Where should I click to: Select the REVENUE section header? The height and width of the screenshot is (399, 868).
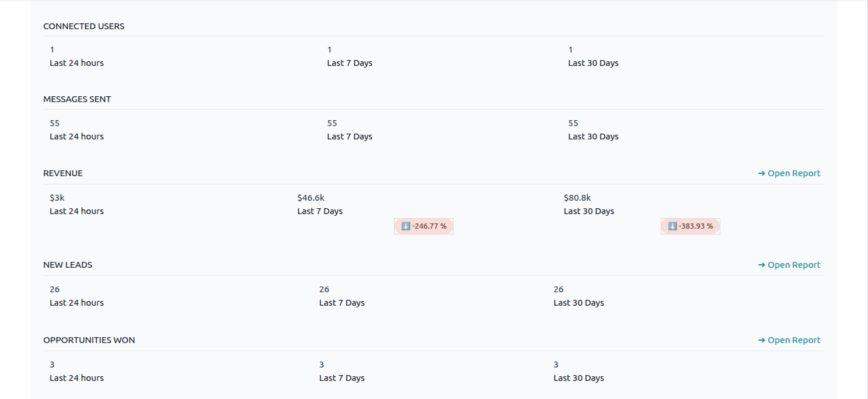(x=63, y=173)
